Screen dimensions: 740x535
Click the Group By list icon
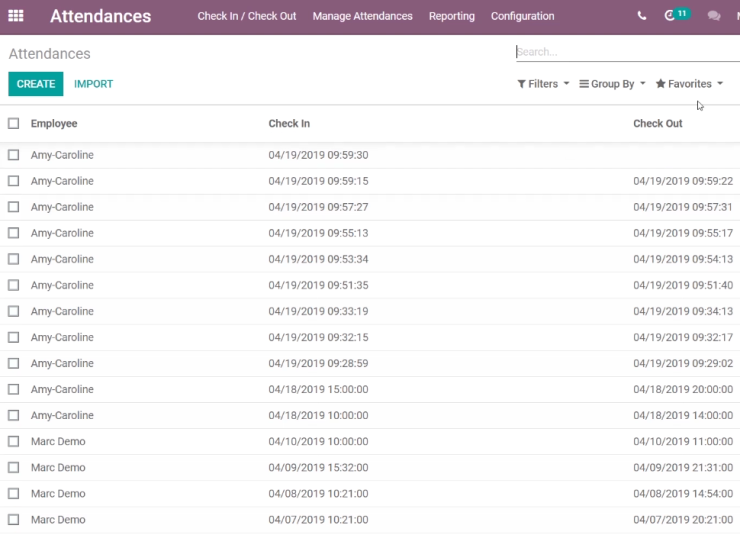[x=584, y=84]
